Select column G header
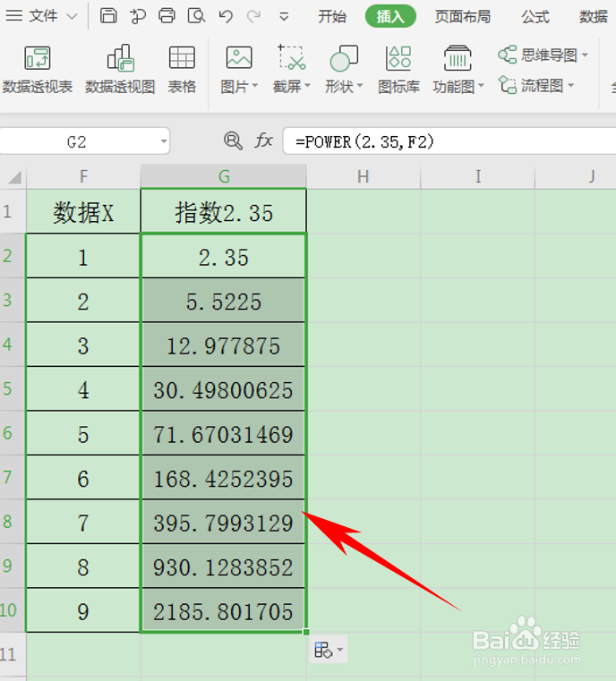 pyautogui.click(x=224, y=177)
